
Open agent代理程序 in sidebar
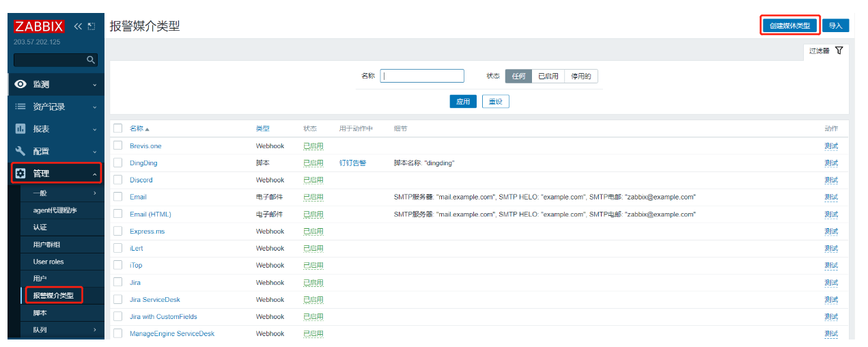click(55, 210)
